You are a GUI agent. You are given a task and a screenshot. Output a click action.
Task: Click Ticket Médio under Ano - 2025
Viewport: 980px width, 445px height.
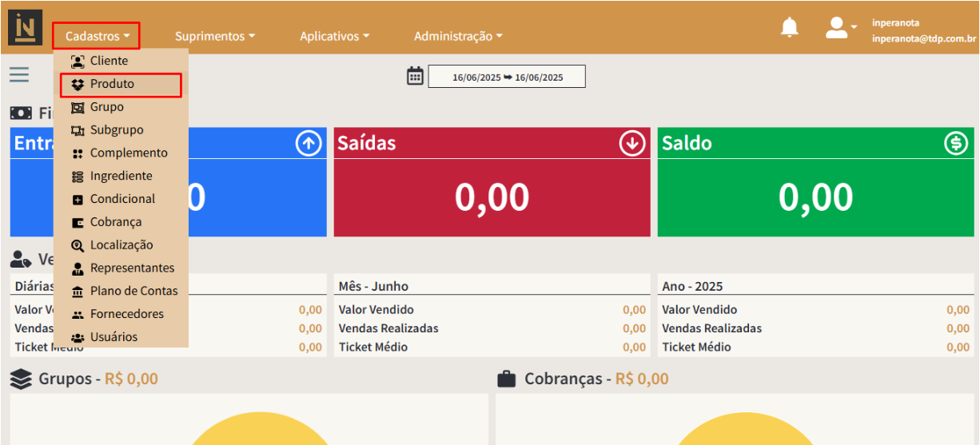tap(696, 348)
